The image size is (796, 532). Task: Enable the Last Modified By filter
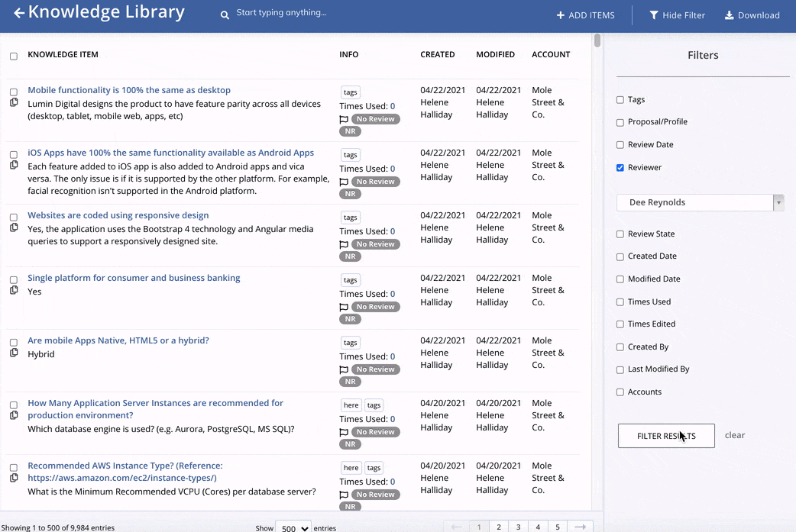[x=620, y=369]
